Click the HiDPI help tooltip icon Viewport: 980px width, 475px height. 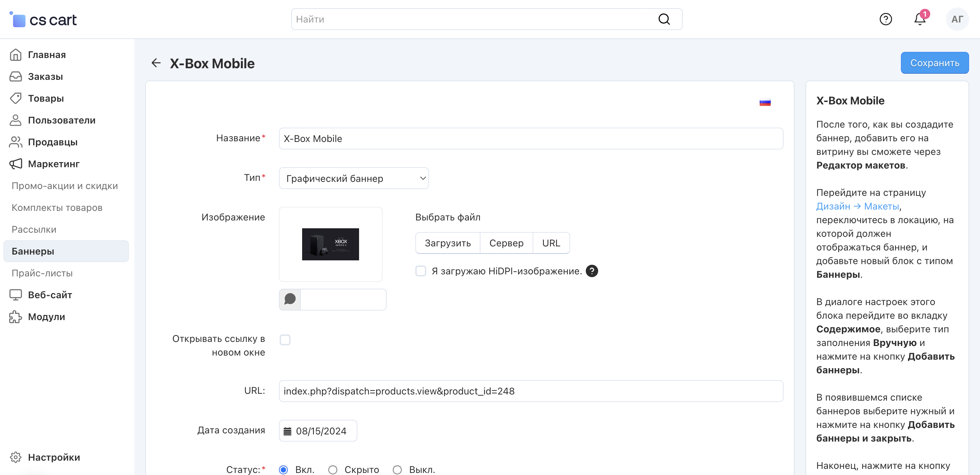click(592, 271)
